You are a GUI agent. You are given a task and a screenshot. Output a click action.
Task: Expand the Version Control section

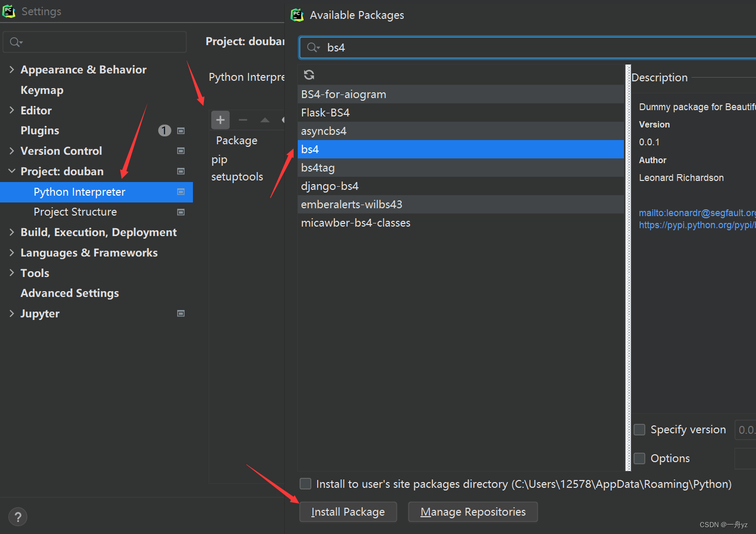[x=12, y=151]
